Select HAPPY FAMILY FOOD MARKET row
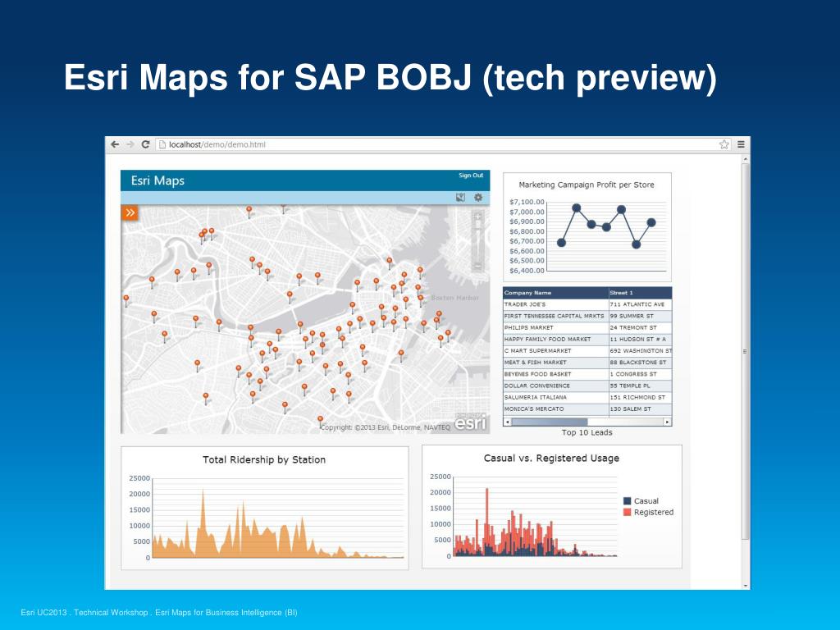 (x=587, y=339)
